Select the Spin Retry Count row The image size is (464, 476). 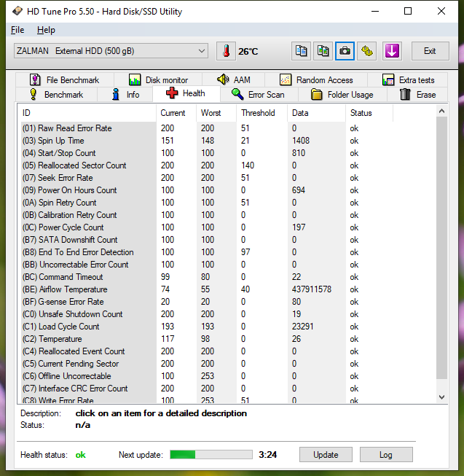(x=206, y=203)
